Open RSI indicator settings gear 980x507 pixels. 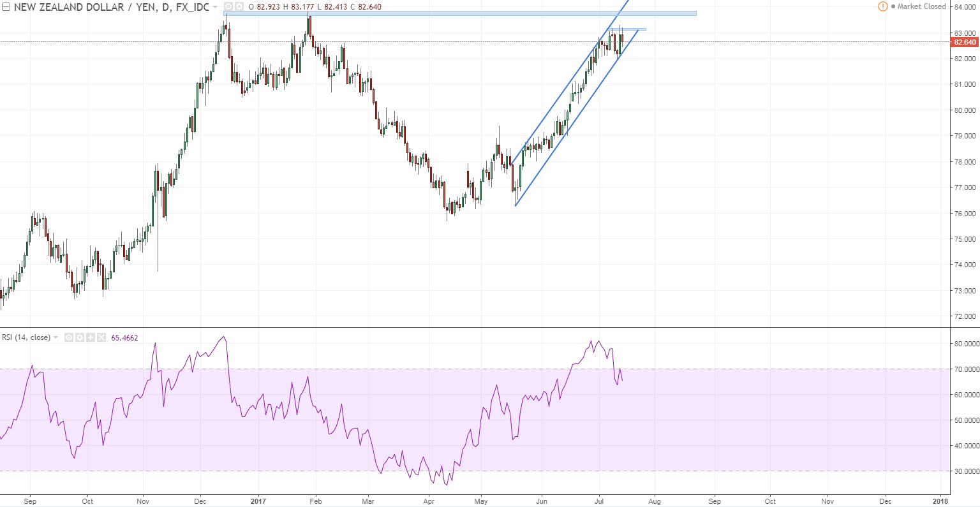coord(80,337)
